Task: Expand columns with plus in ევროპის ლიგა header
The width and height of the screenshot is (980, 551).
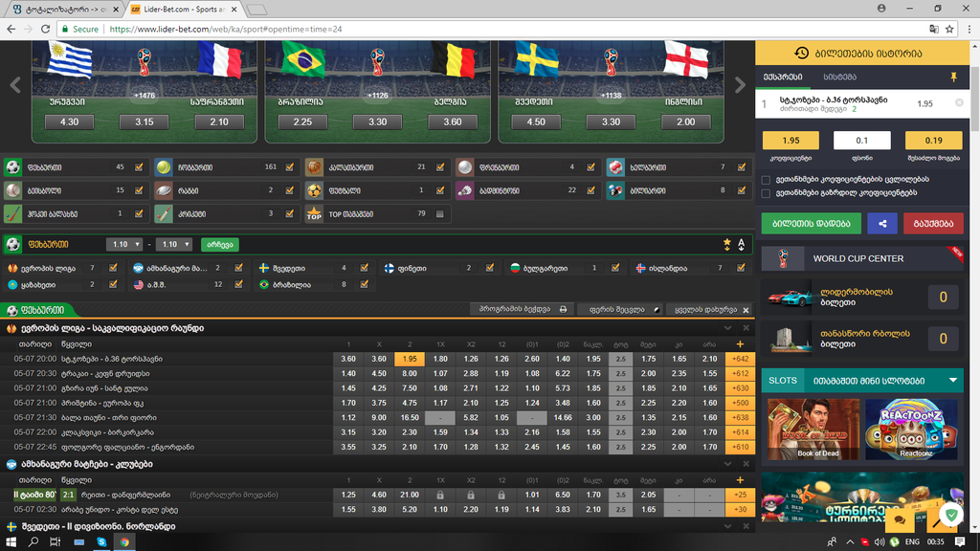Action: coord(740,344)
